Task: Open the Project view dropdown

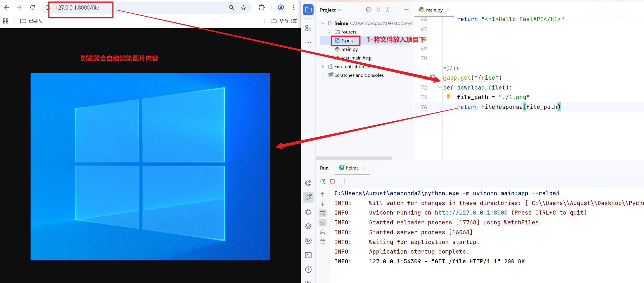Action: click(330, 10)
